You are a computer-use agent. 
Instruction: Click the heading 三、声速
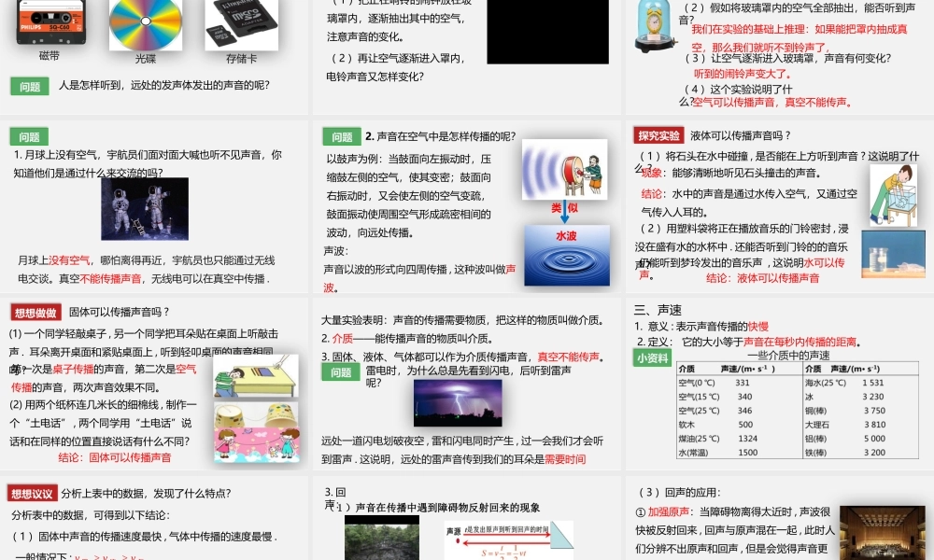[658, 310]
